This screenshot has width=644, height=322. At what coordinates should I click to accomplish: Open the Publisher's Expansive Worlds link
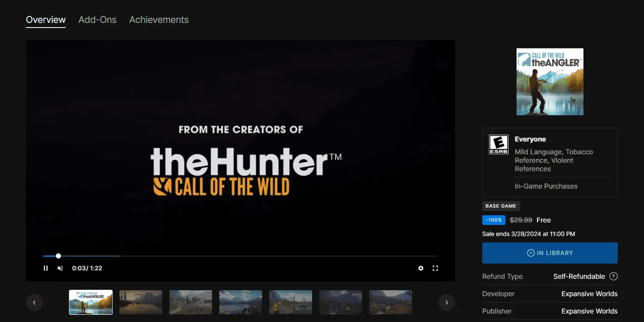point(589,311)
